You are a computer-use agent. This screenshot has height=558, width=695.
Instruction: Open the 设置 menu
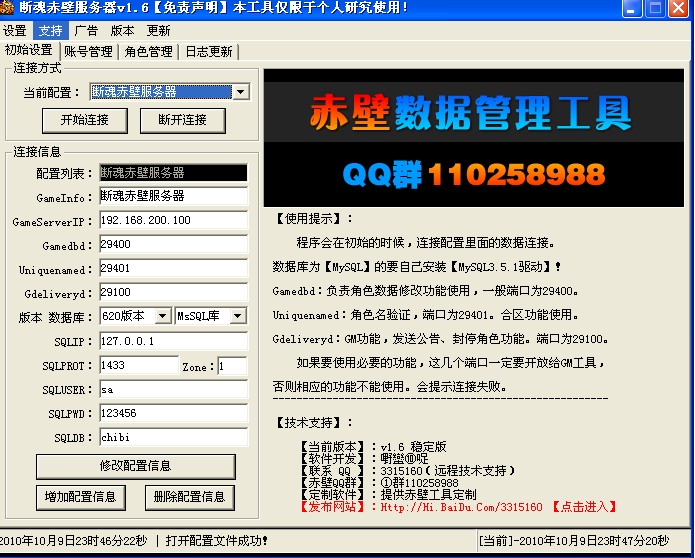click(15, 31)
